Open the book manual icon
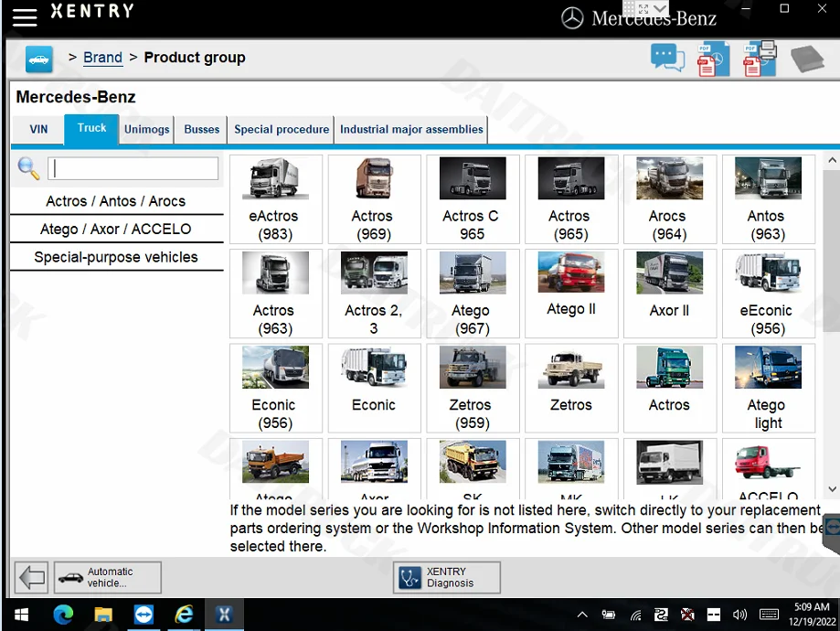 807,59
